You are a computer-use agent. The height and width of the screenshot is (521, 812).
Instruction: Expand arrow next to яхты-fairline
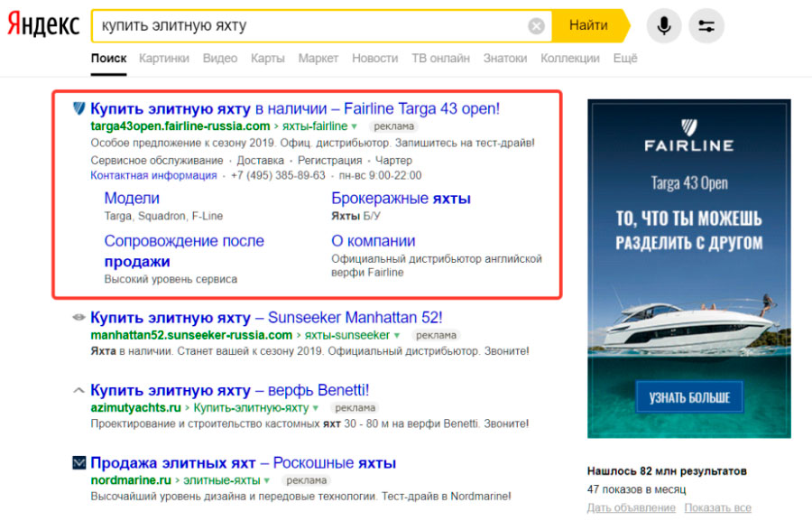pos(355,126)
